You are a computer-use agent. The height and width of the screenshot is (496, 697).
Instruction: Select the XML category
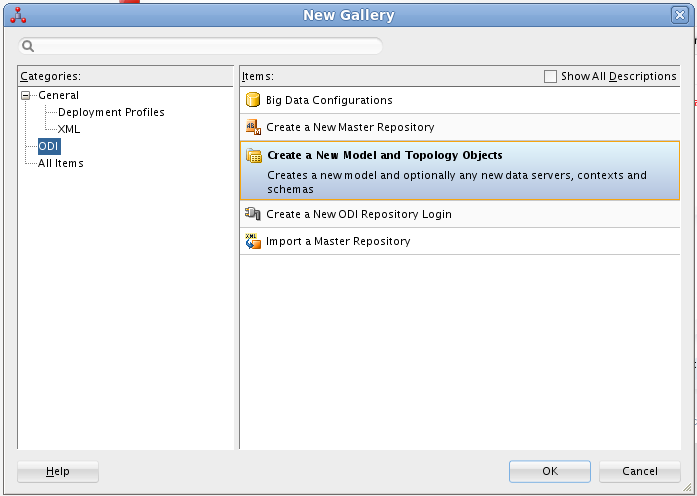coord(69,129)
